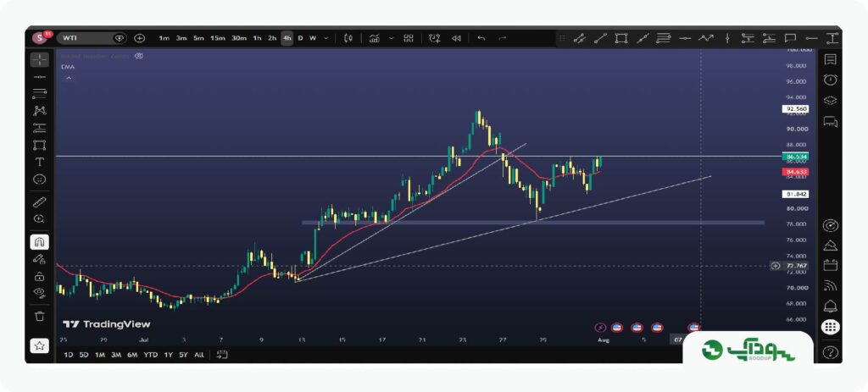Select the trend line tool in favorites bar
The image size is (868, 392).
(601, 38)
